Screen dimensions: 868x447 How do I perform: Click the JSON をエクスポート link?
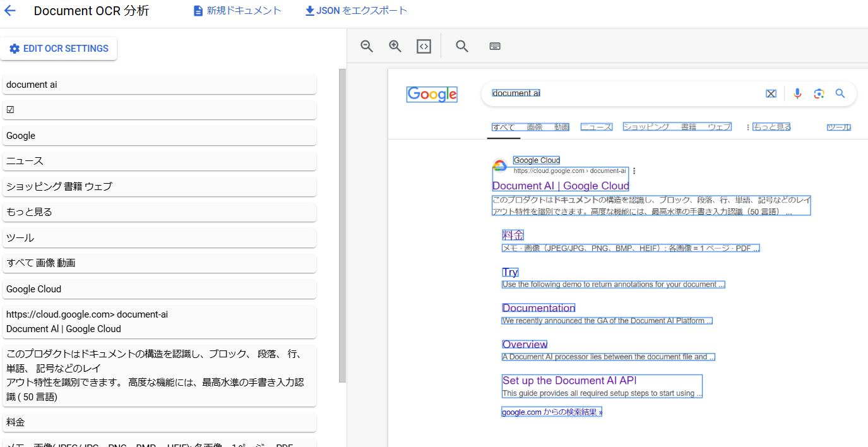355,10
